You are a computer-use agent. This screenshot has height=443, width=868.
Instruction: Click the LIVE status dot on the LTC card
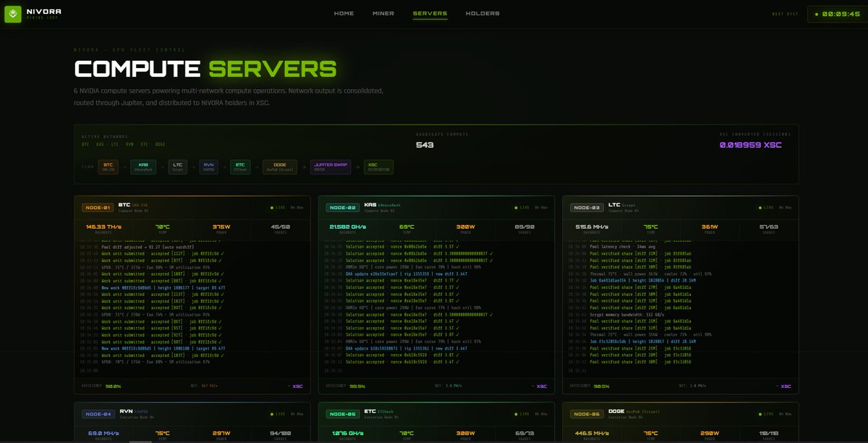pyautogui.click(x=761, y=208)
